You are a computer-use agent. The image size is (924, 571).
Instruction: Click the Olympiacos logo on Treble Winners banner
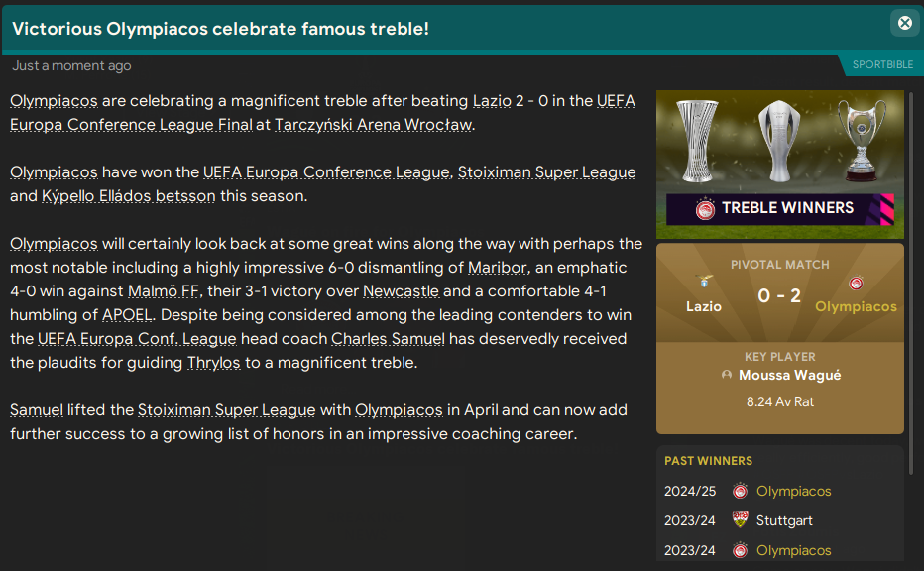click(705, 208)
